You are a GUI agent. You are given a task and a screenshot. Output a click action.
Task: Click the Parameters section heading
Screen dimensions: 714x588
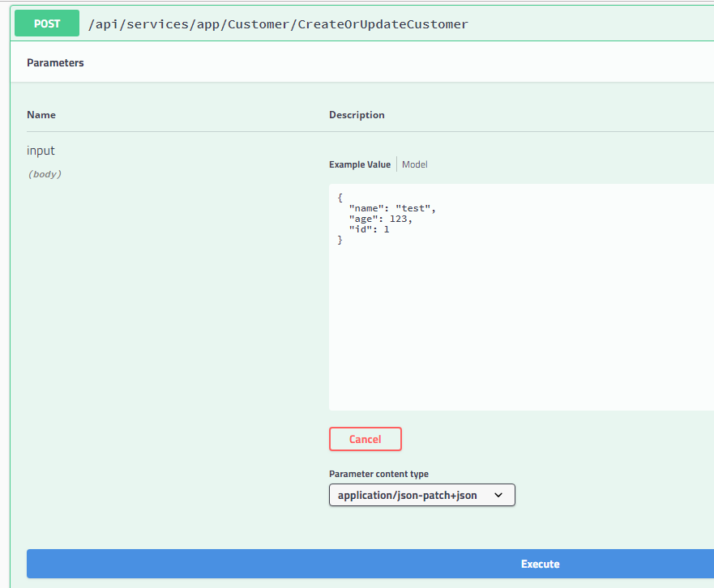coord(55,62)
